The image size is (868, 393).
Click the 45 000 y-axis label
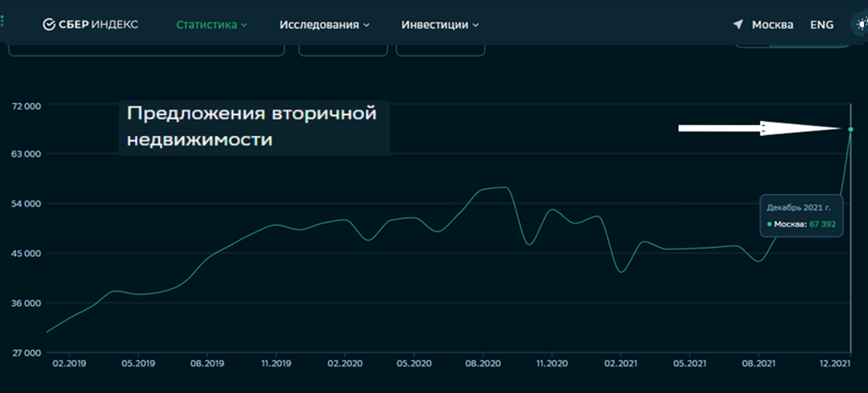coord(27,253)
